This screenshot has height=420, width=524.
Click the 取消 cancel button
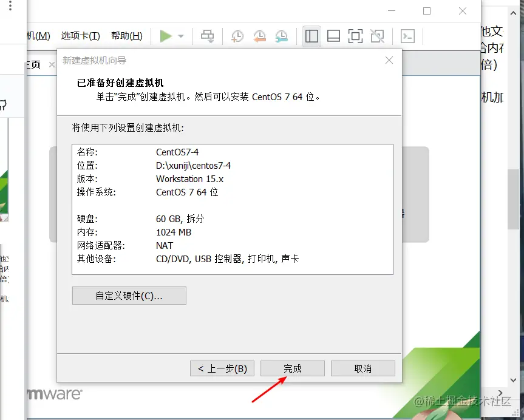coord(363,368)
